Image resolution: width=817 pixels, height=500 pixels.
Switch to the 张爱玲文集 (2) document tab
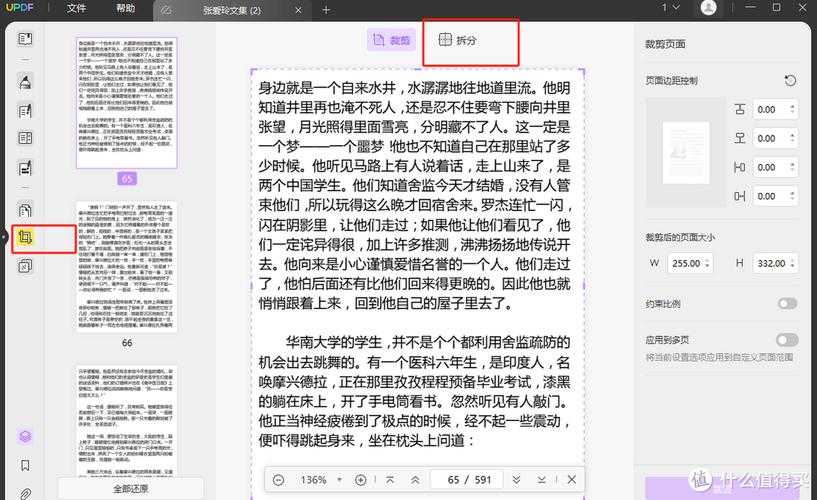(x=232, y=10)
